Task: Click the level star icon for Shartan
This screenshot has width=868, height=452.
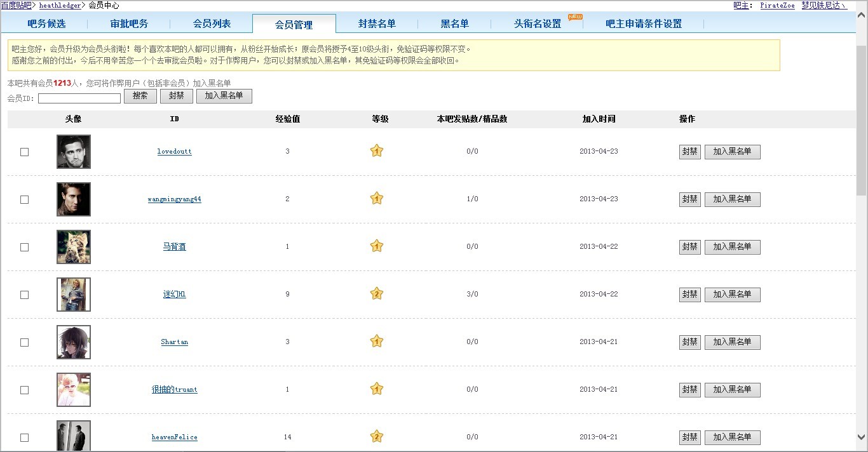Action: [x=377, y=342]
